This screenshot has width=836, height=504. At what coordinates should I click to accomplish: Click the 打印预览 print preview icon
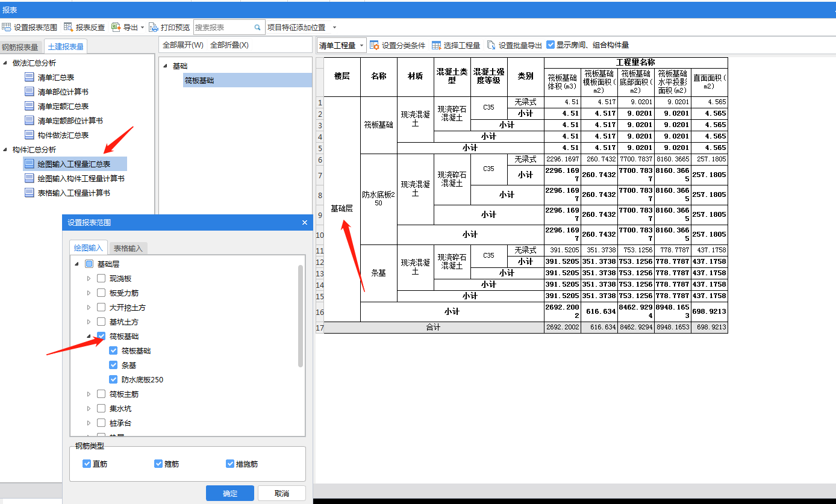tap(154, 27)
